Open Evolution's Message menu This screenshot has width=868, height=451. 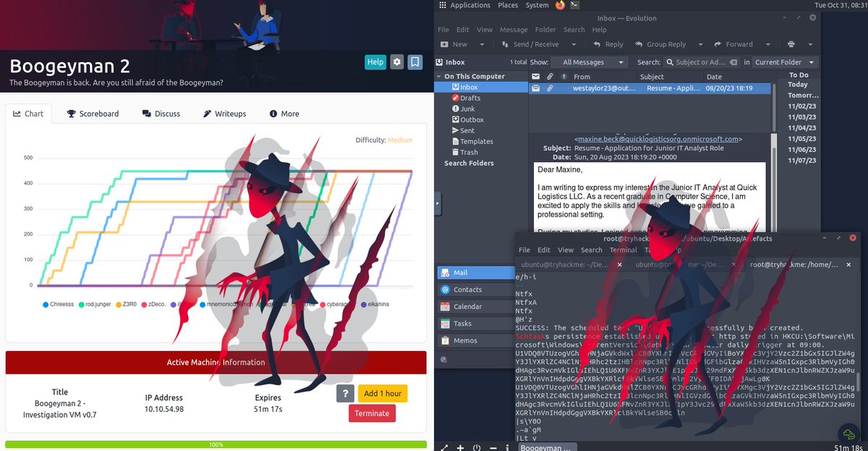pyautogui.click(x=514, y=30)
